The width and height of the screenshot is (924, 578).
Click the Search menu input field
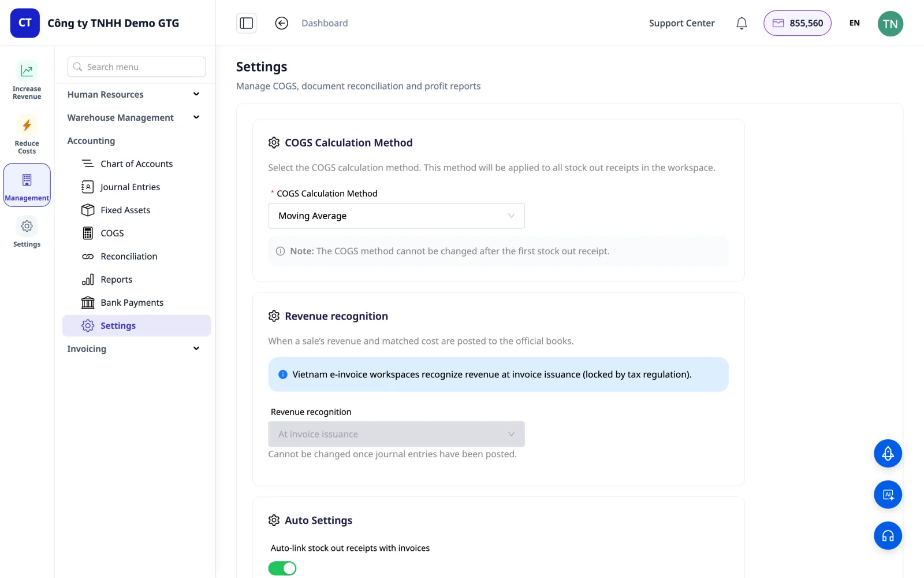pyautogui.click(x=136, y=67)
